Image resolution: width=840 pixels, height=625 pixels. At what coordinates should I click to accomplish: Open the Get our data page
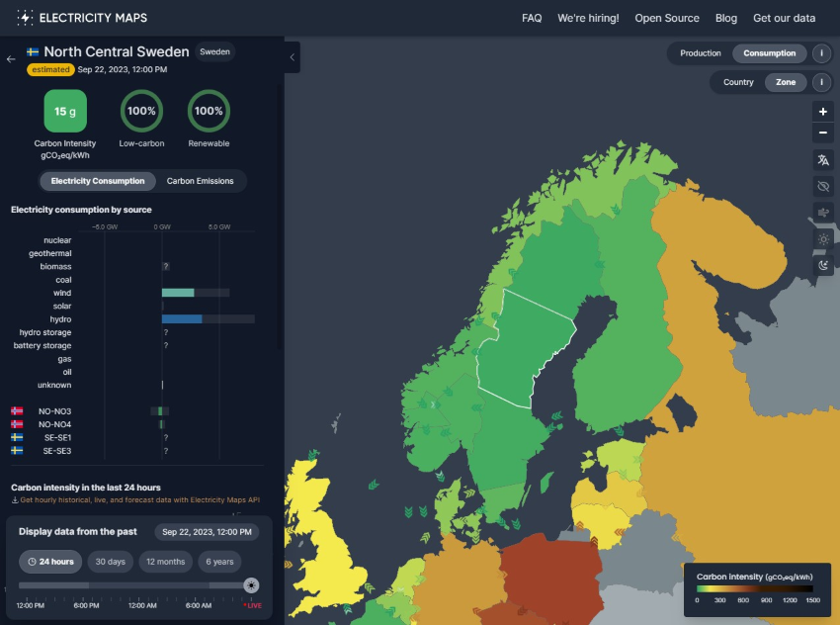(x=785, y=18)
